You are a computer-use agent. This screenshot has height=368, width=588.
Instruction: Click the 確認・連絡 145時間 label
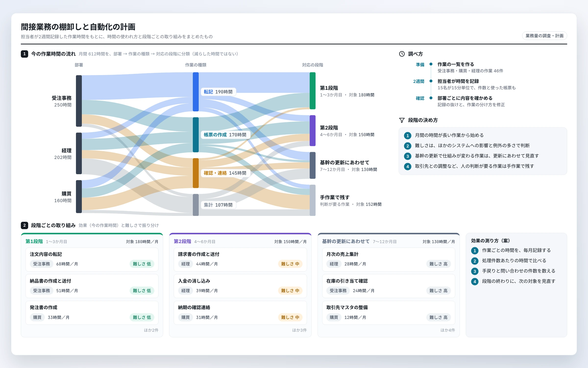tap(225, 173)
